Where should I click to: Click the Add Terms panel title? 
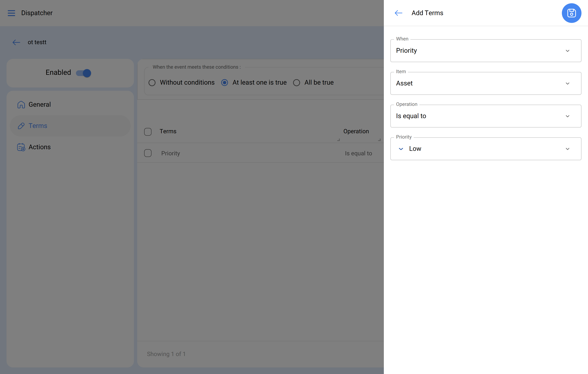click(x=427, y=13)
